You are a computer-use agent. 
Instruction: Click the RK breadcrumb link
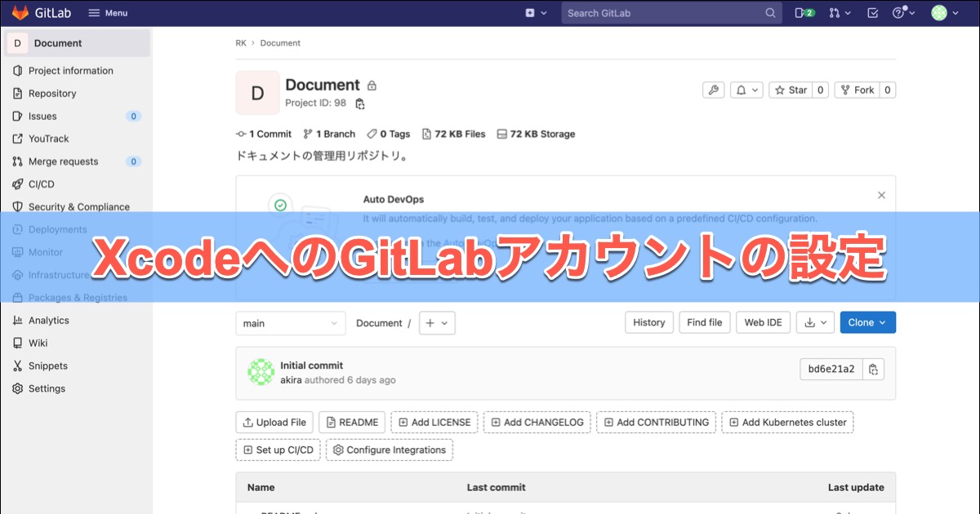241,43
